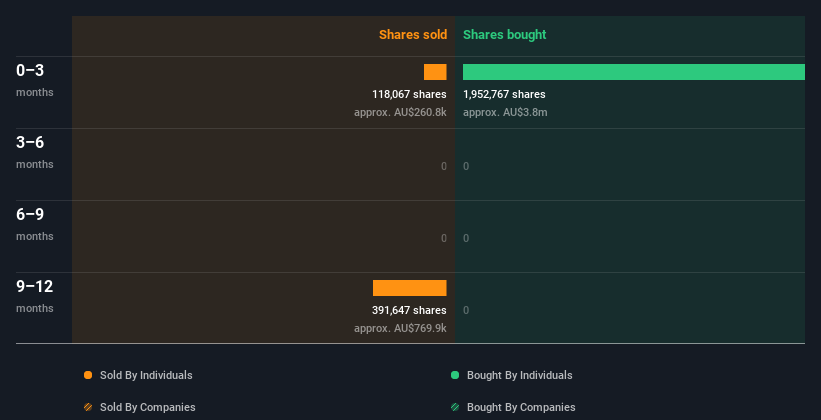
Task: Click the bought zero value in 6–9 months row
Action: coord(466,238)
